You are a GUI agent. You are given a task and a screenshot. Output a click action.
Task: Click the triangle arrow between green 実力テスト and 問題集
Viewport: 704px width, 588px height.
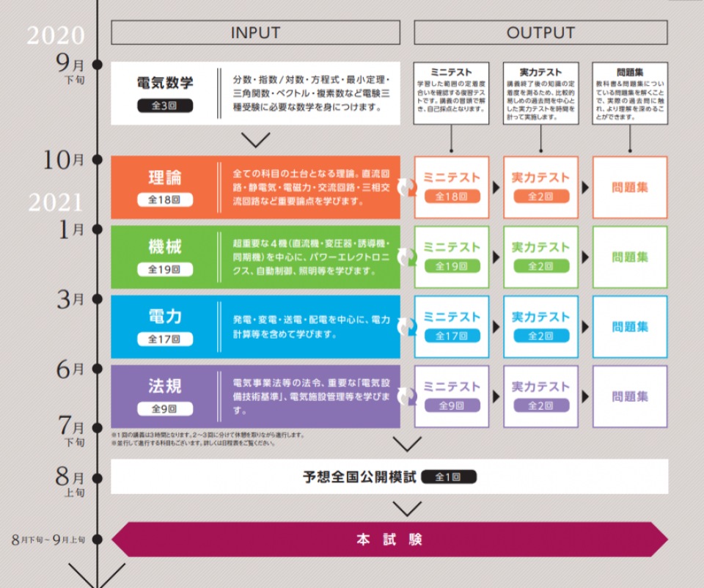(585, 257)
